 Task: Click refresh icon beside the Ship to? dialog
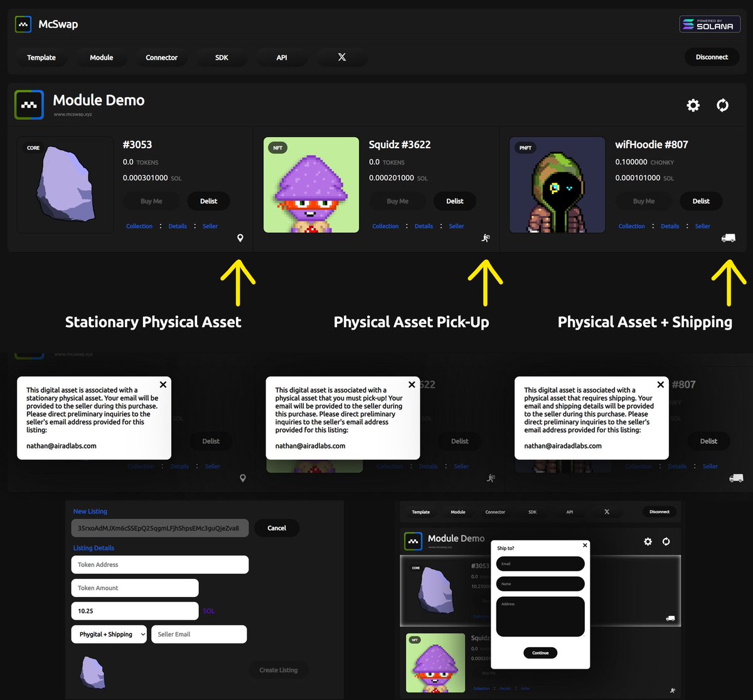click(x=666, y=541)
